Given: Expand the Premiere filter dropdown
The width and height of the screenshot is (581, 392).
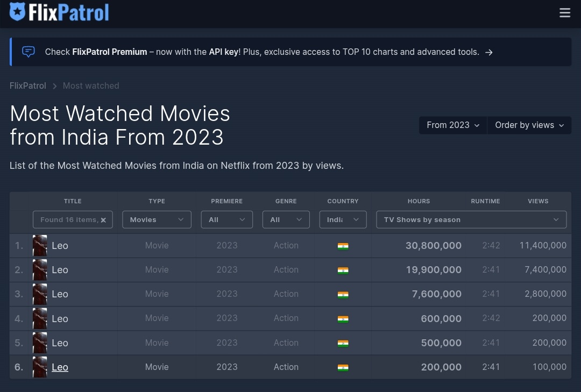Looking at the screenshot, I should pyautogui.click(x=227, y=220).
